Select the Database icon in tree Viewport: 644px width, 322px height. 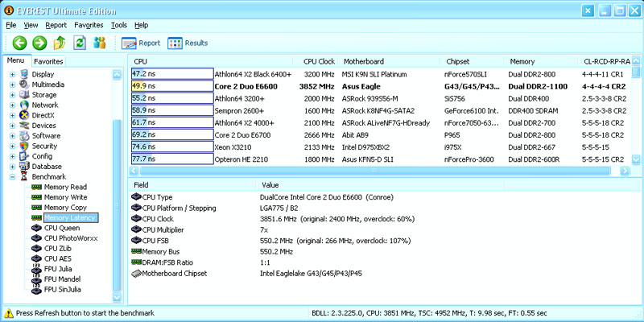point(24,167)
